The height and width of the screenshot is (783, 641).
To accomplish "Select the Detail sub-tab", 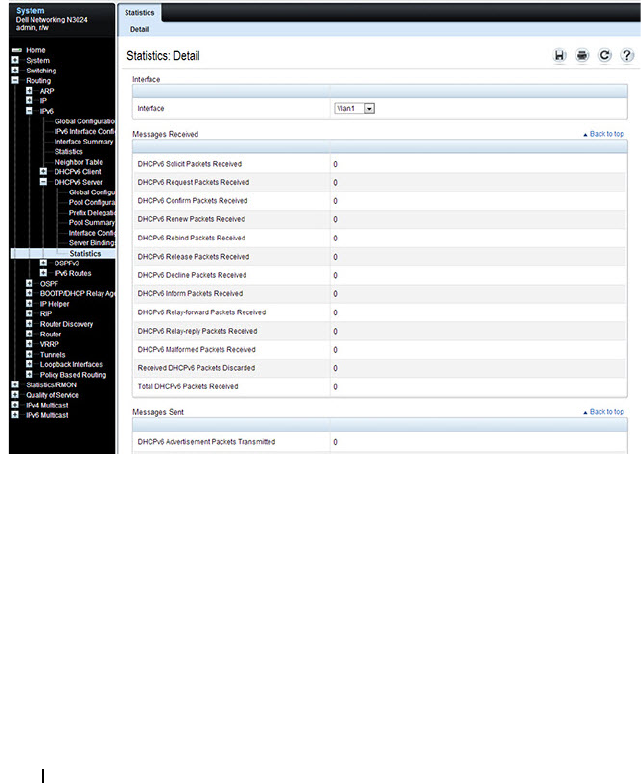I will pos(139,29).
